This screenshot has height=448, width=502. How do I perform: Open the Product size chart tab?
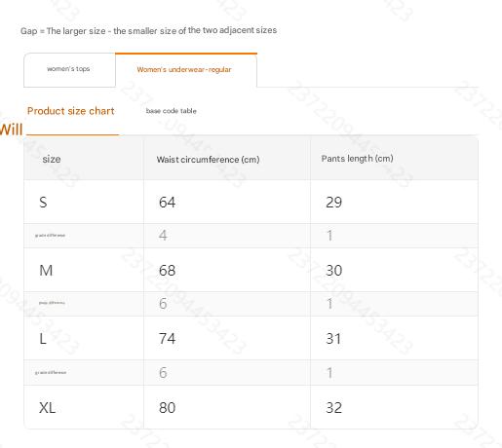[x=71, y=111]
